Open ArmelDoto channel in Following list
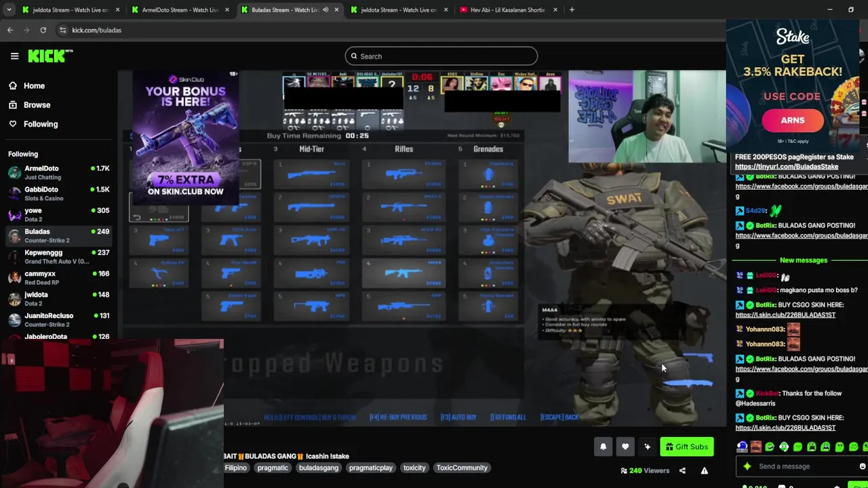868x488 pixels. [x=58, y=172]
